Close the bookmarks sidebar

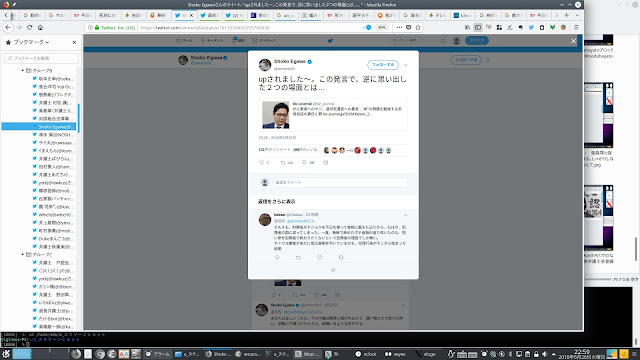click(x=74, y=42)
